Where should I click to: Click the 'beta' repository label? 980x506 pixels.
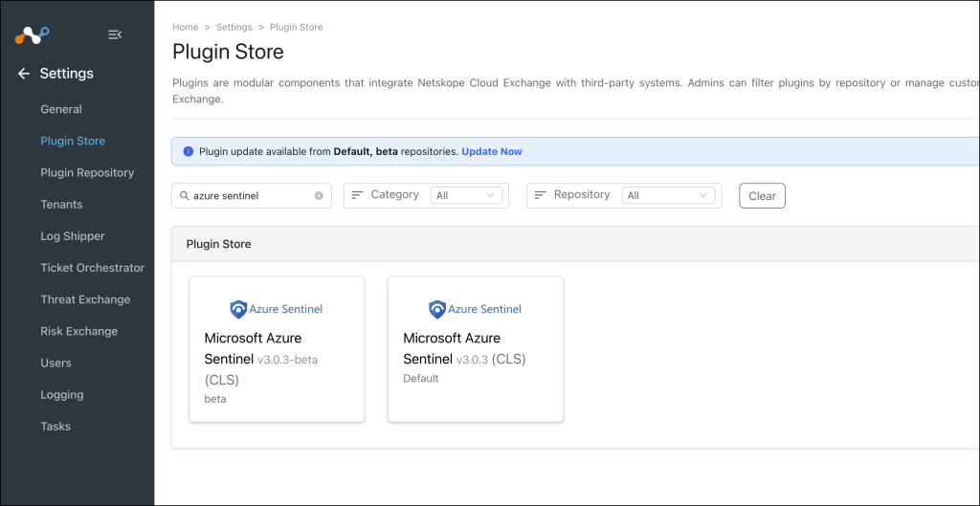[215, 399]
